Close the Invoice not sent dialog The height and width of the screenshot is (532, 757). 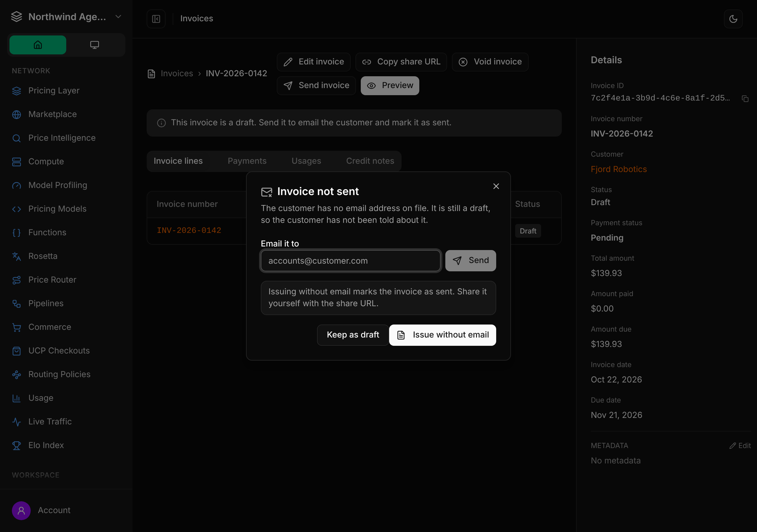[496, 186]
